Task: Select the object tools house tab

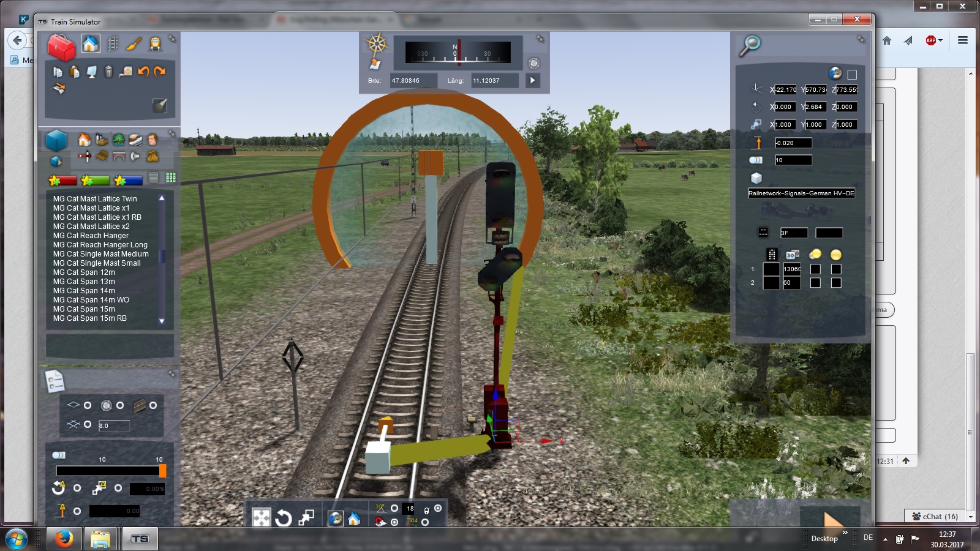Action: tap(91, 43)
